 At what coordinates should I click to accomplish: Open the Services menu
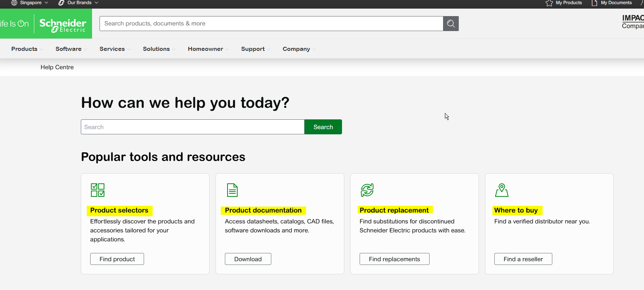pyautogui.click(x=112, y=49)
